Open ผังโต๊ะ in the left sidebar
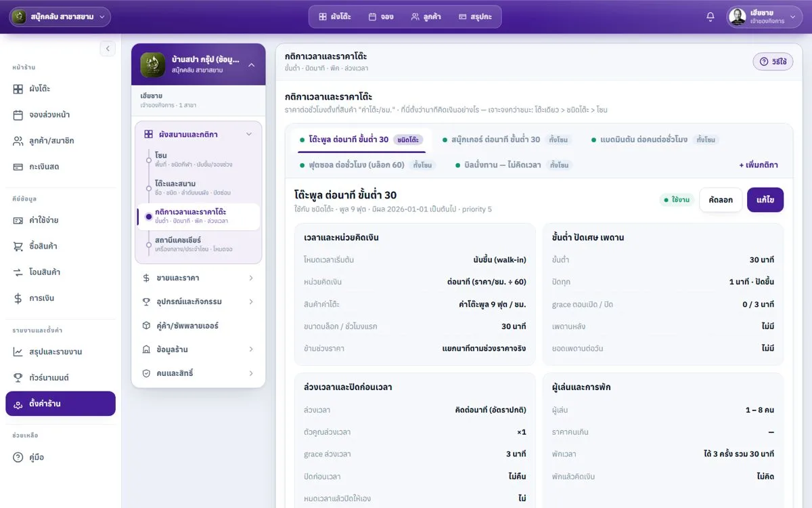Image resolution: width=812 pixels, height=508 pixels. tap(60, 89)
